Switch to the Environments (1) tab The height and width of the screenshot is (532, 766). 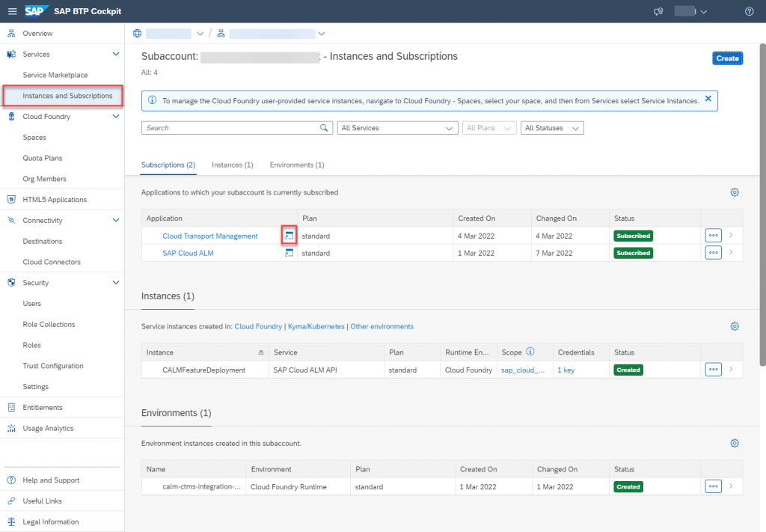pos(297,165)
